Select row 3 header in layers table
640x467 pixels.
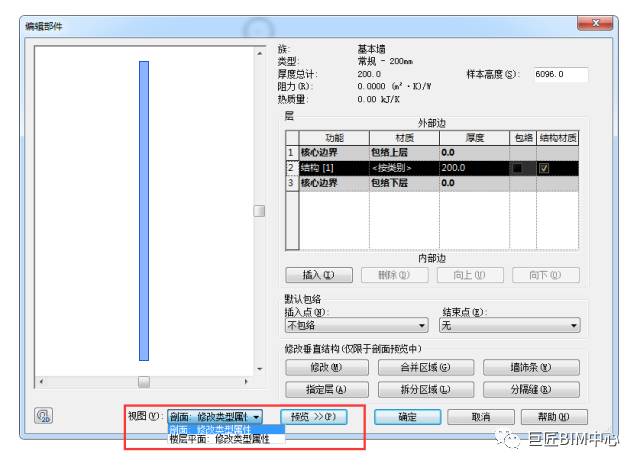pyautogui.click(x=292, y=183)
